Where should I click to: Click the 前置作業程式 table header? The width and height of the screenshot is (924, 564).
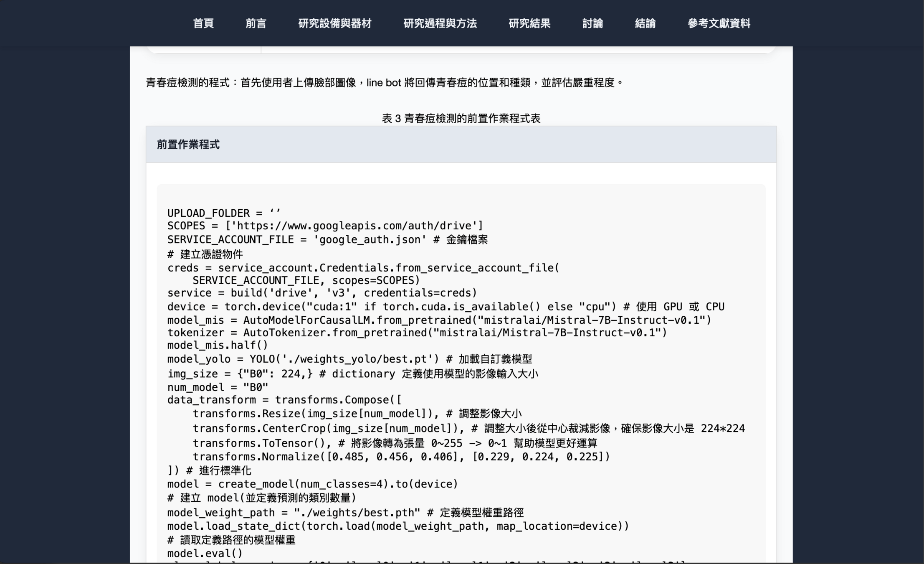click(x=188, y=145)
